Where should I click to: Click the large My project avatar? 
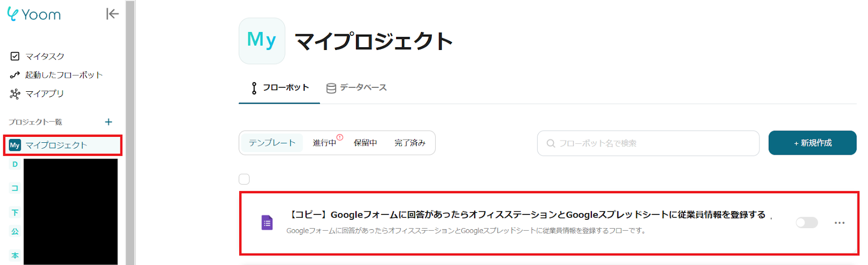(x=261, y=41)
